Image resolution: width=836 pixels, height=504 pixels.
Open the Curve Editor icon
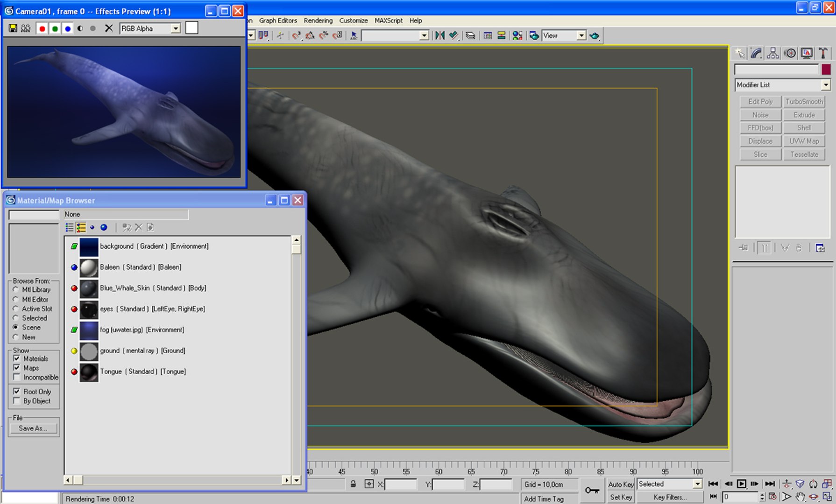(488, 35)
